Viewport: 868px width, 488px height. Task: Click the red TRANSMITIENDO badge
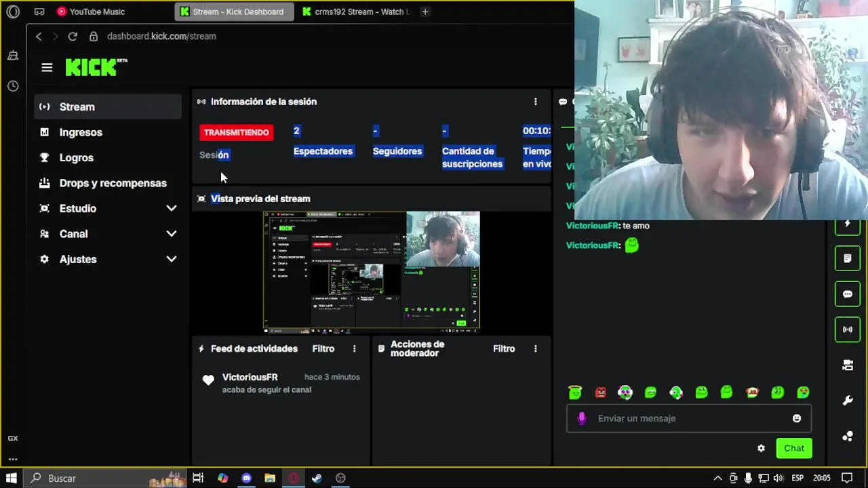(x=237, y=132)
